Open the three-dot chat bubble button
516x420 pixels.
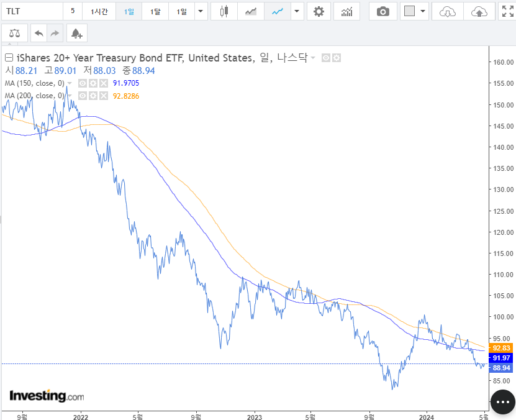pyautogui.click(x=502, y=402)
